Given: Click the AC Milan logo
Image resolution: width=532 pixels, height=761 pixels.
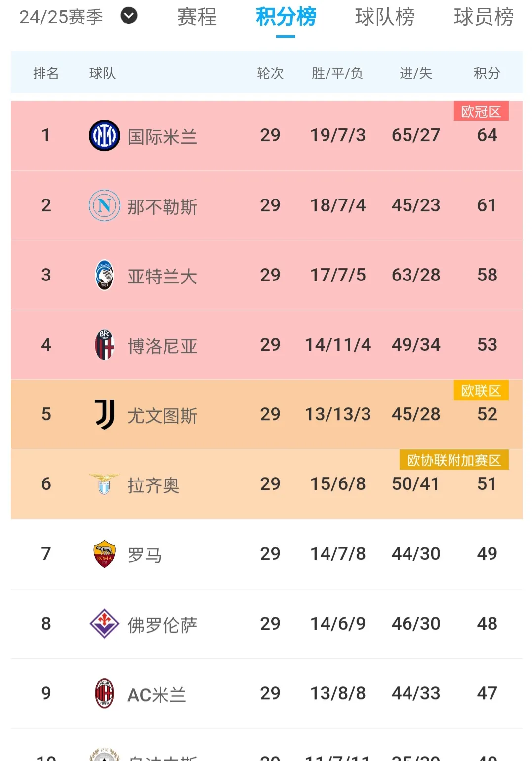Looking at the screenshot, I should [104, 693].
